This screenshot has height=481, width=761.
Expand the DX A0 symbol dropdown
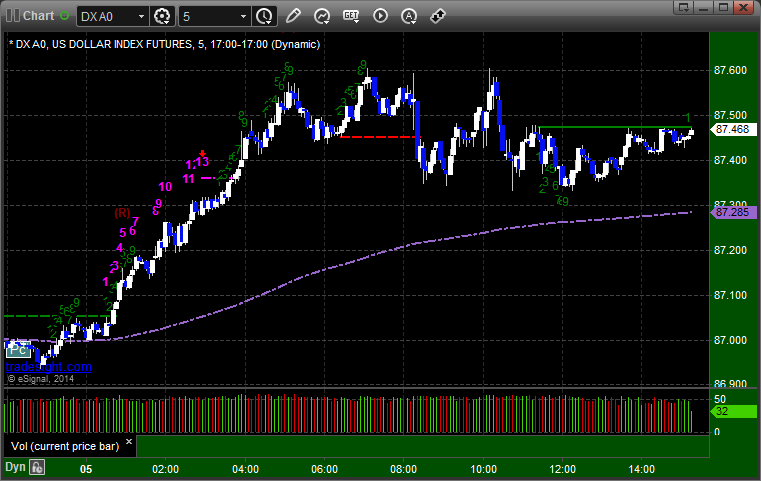pyautogui.click(x=141, y=17)
